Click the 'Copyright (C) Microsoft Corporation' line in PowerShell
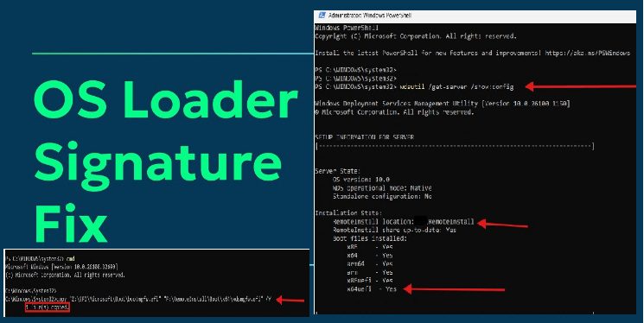644x323 pixels. 416,36
